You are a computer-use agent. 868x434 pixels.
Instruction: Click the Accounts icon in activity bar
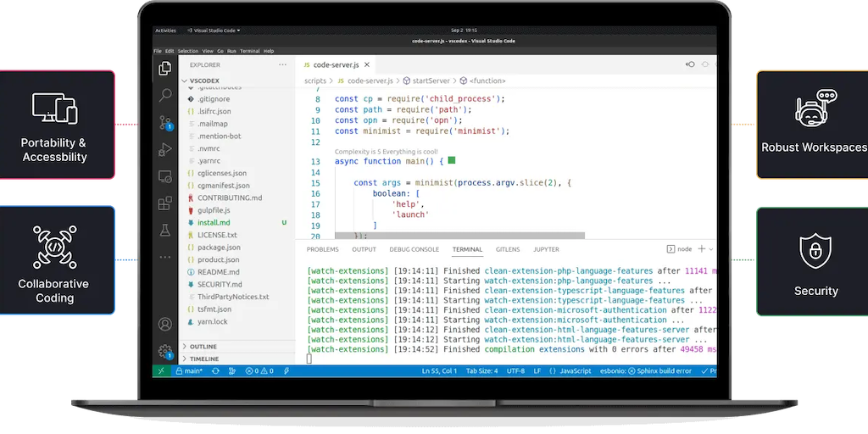pyautogui.click(x=165, y=324)
